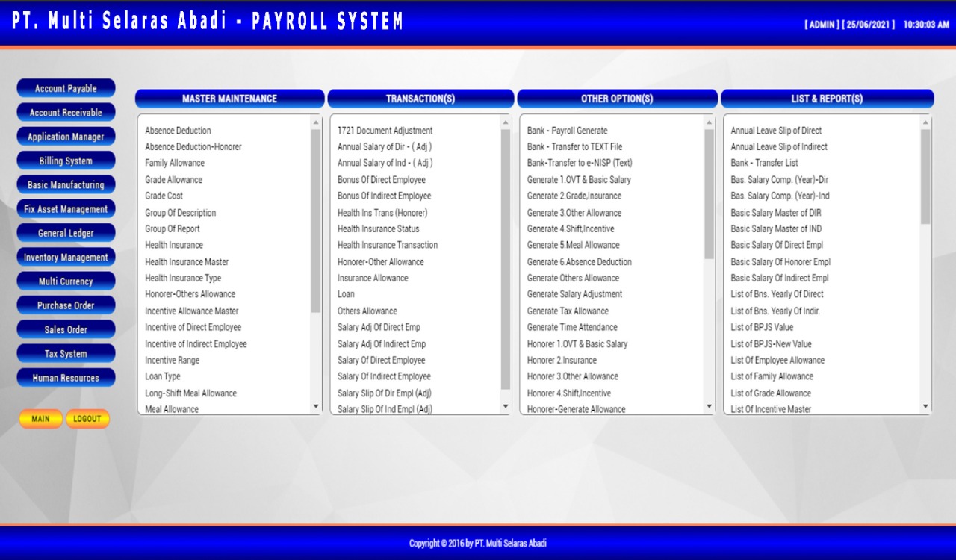Click the yellow MAIN button
Viewport: 956px width, 560px height.
click(41, 419)
